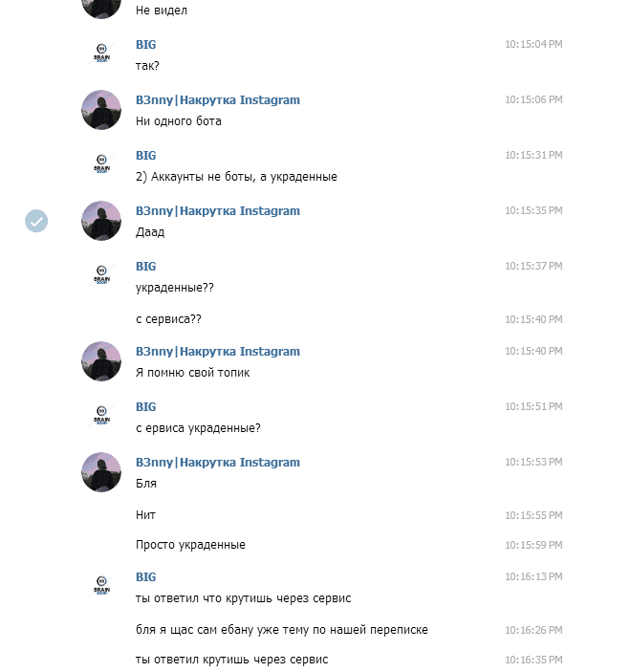629x672 pixels.
Task: Open BIG sender name above с ервиса украденные?
Action: tap(145, 407)
